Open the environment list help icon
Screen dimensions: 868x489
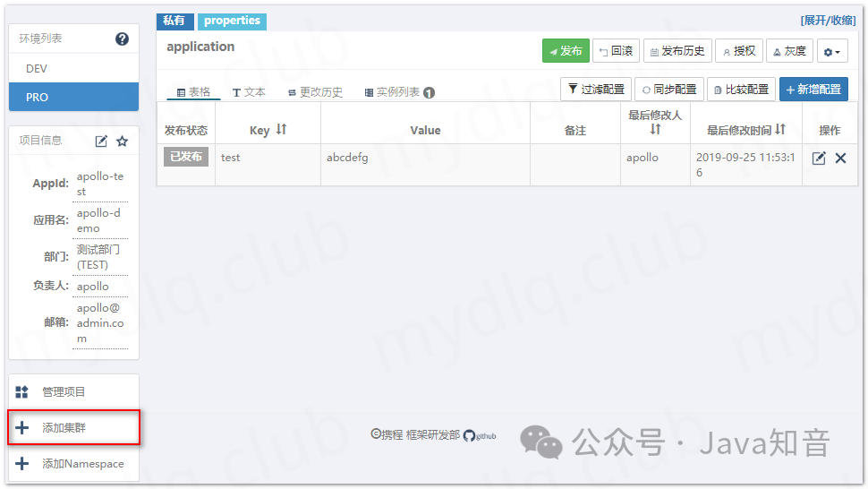(x=122, y=39)
